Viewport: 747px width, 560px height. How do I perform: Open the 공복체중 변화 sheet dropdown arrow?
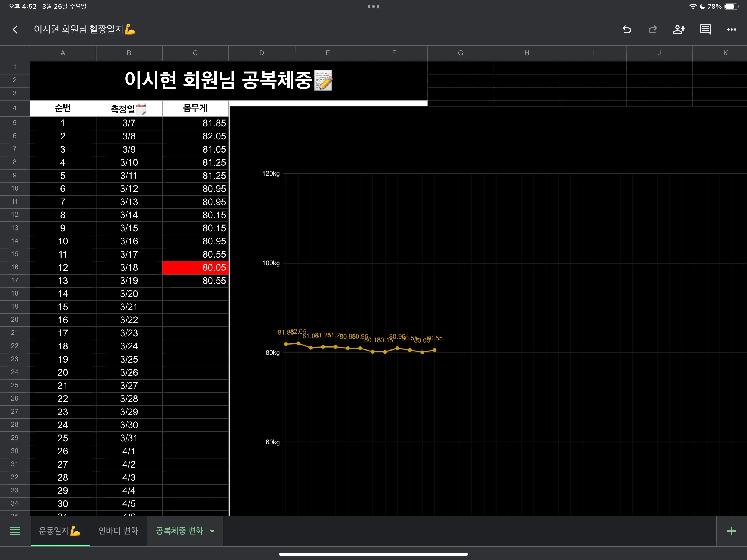point(212,531)
